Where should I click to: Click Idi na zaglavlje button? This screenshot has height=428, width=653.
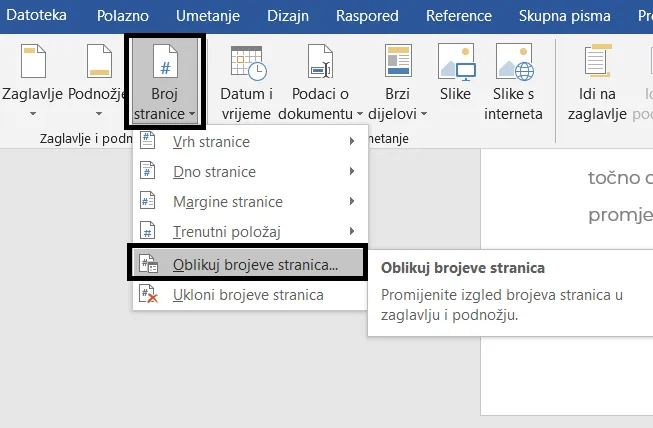597,81
